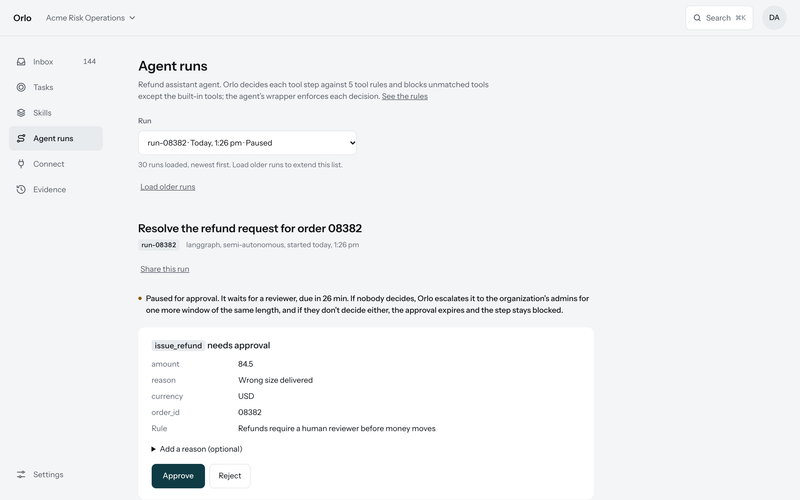Open the See the rules link
800x500 pixels.
point(405,96)
